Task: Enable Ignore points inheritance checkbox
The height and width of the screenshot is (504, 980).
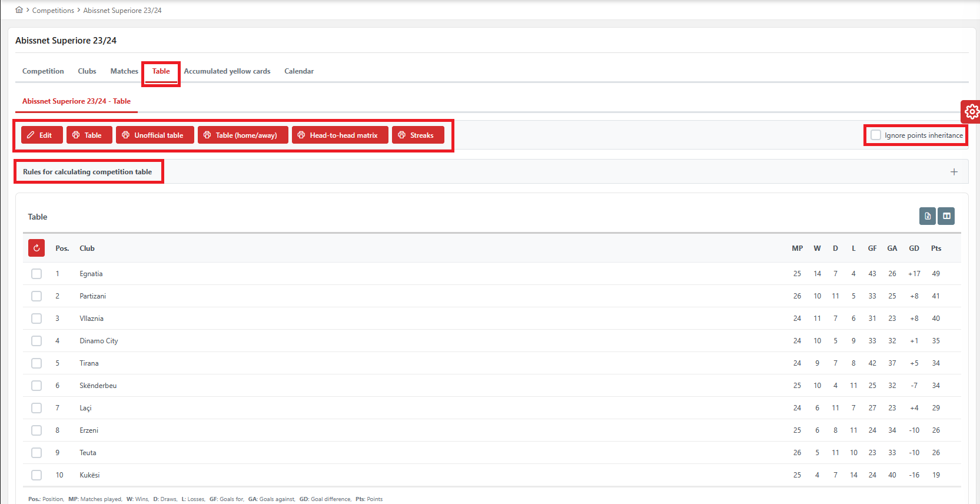Action: coord(876,135)
